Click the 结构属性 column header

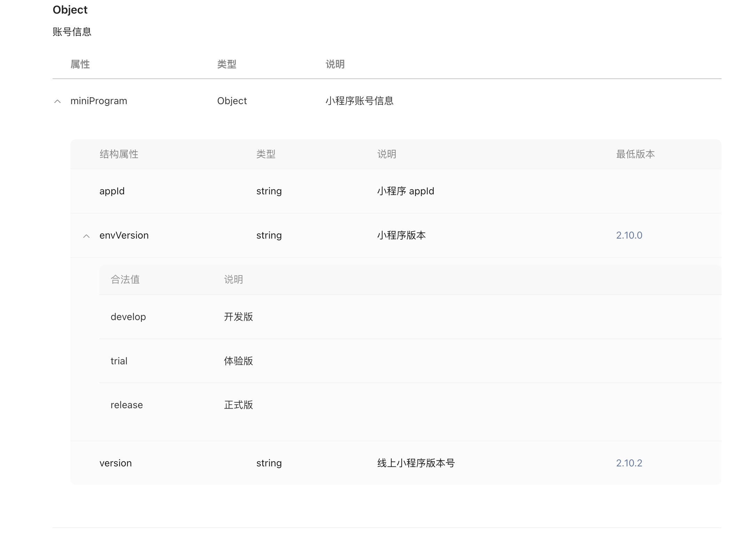coord(119,154)
